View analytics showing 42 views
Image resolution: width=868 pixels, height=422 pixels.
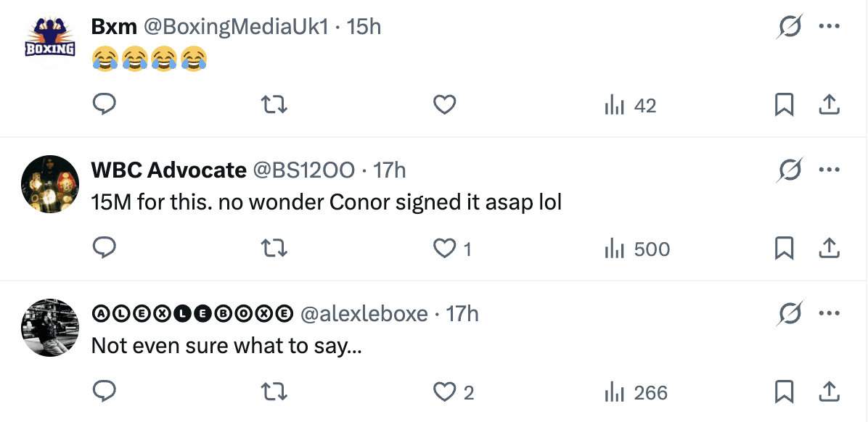(630, 106)
